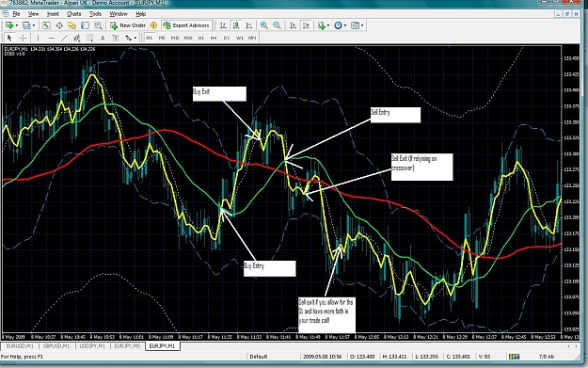Draw a horizontal line tool

click(52, 38)
